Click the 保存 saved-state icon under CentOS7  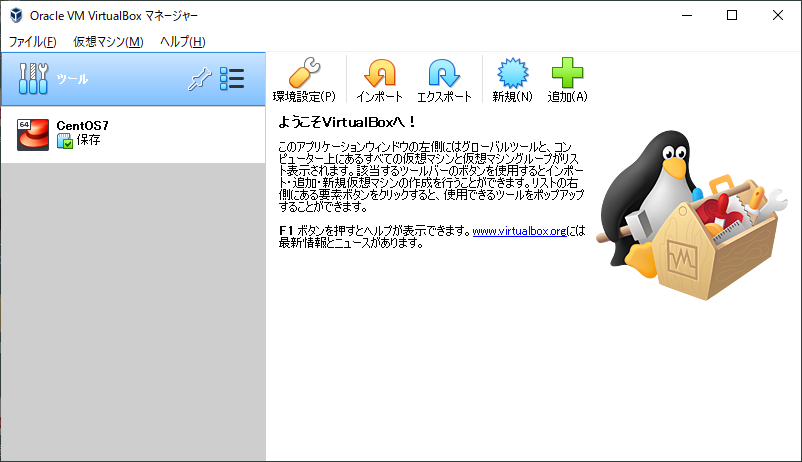(65, 141)
